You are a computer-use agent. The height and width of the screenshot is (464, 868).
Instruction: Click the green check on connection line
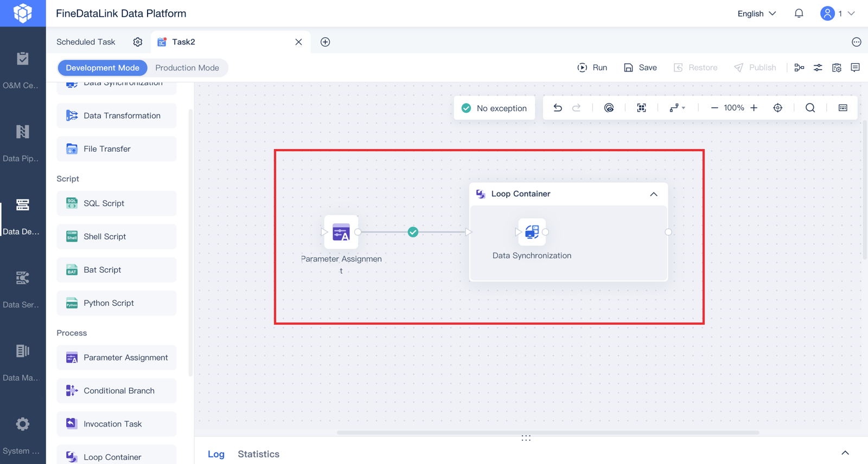click(x=413, y=232)
